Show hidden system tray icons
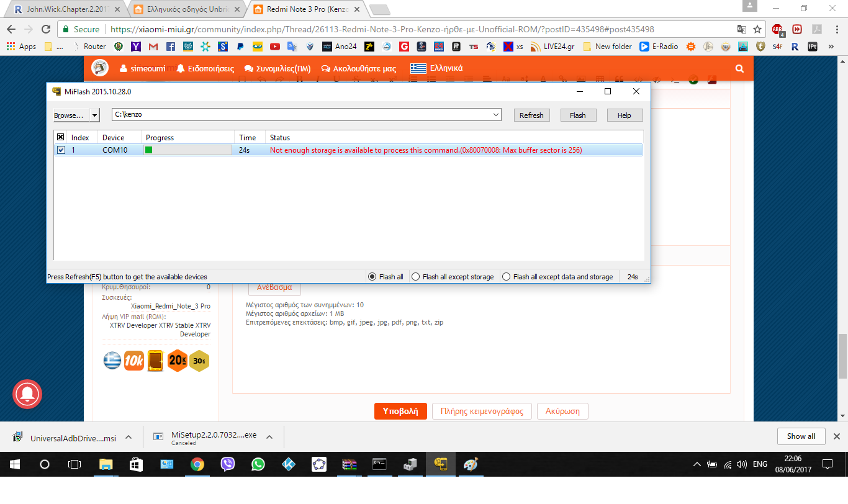This screenshot has height=504, width=848. pyautogui.click(x=697, y=464)
